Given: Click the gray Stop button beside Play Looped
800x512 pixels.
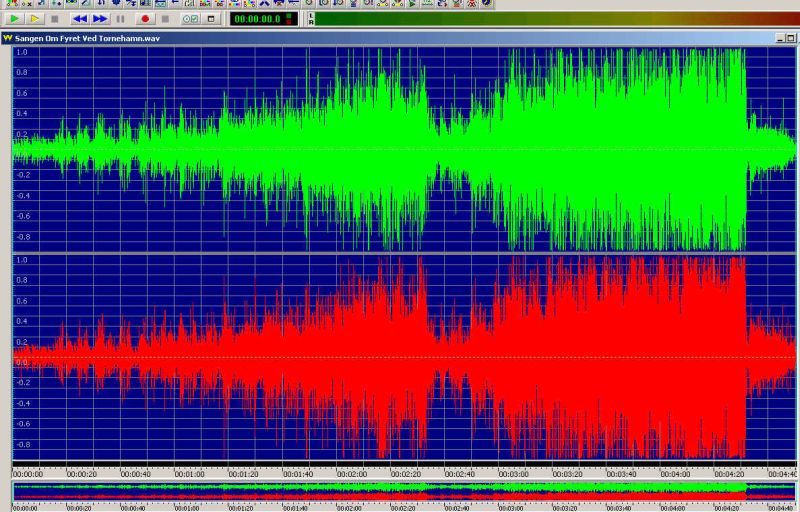Looking at the screenshot, I should coord(55,18).
